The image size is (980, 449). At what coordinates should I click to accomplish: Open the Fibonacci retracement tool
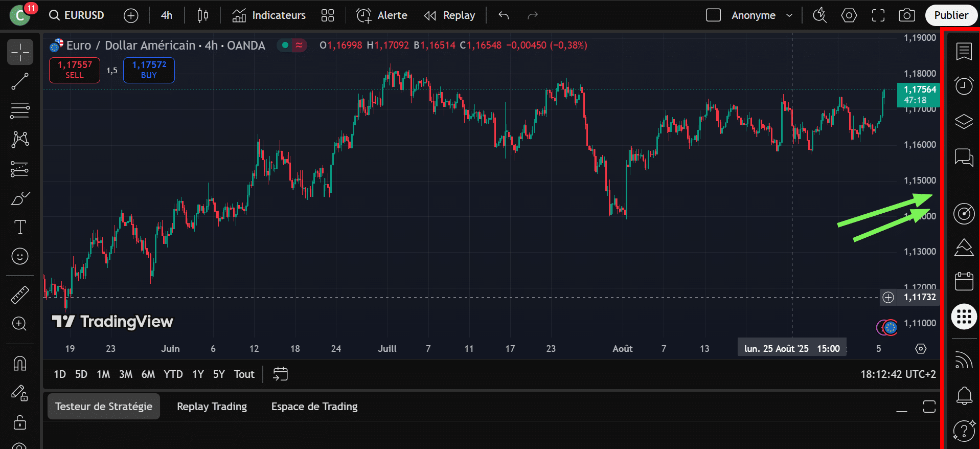tap(20, 110)
